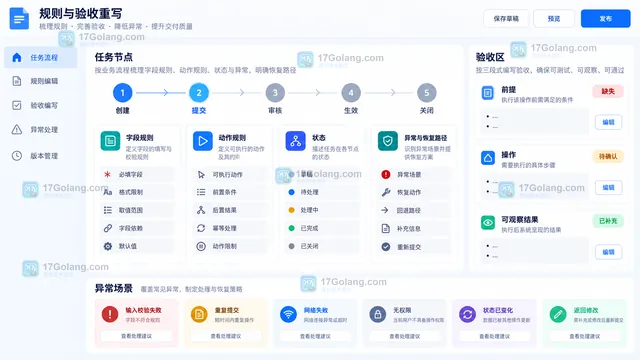
Task: Select step 2 提交 node
Action: click(199, 93)
